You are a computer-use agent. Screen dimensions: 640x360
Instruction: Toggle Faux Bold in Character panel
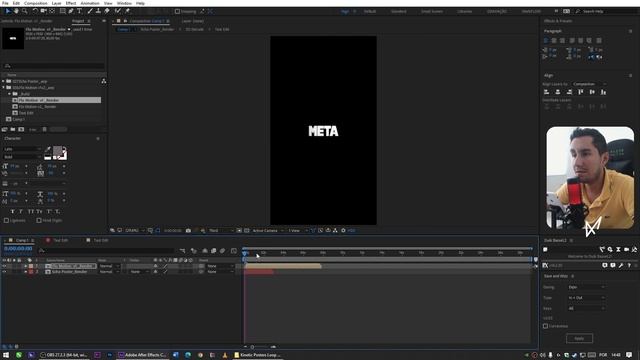click(13, 211)
